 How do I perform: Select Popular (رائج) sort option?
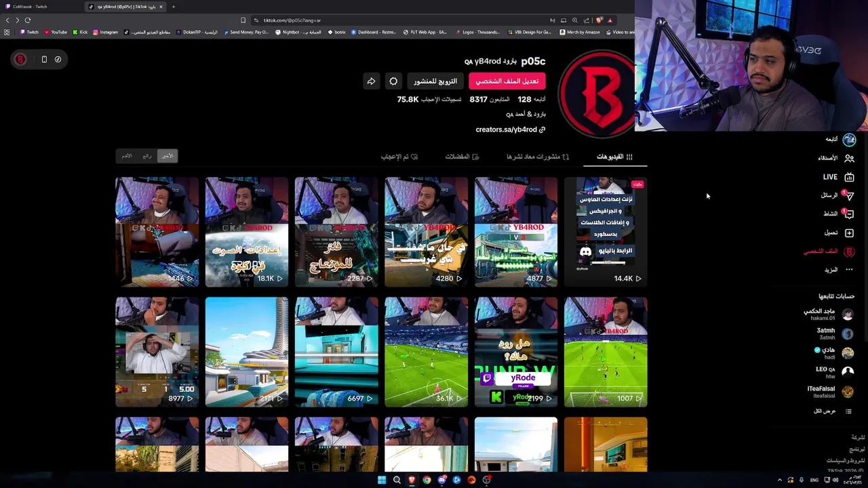tap(147, 156)
